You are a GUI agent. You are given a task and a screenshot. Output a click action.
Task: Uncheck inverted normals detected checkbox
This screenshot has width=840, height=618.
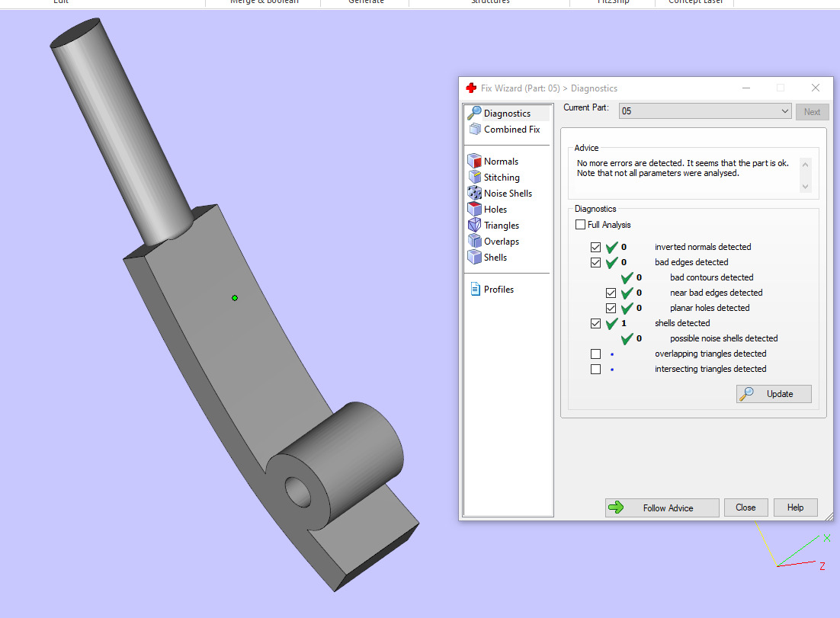click(596, 247)
